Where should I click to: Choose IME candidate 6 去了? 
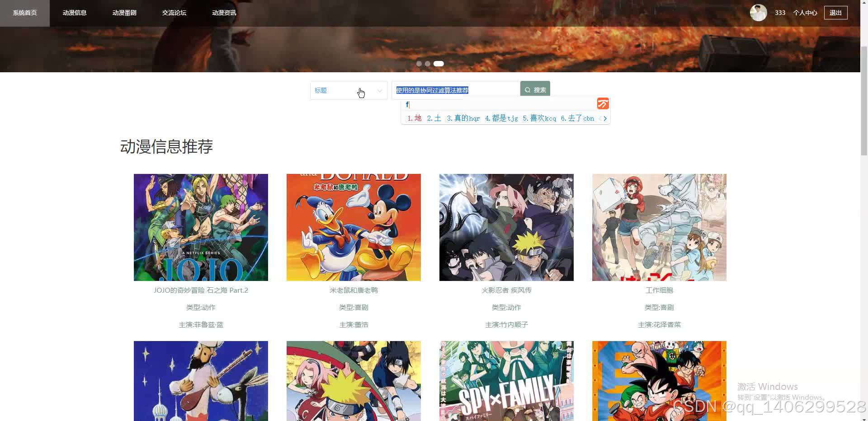tap(577, 118)
